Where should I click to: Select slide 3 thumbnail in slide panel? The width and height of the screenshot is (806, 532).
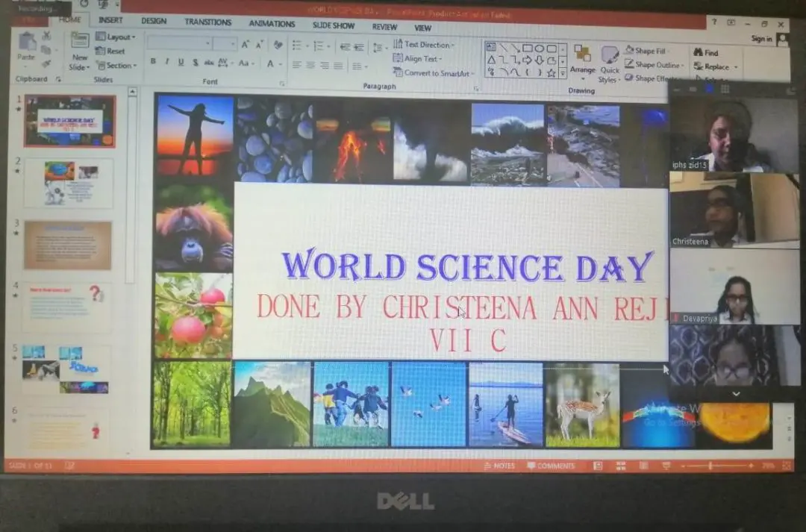point(68,245)
